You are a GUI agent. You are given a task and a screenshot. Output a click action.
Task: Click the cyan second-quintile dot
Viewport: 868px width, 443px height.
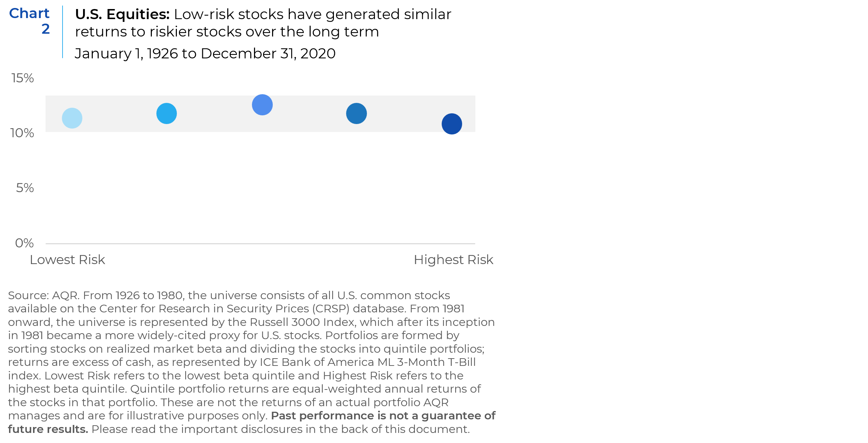166,113
